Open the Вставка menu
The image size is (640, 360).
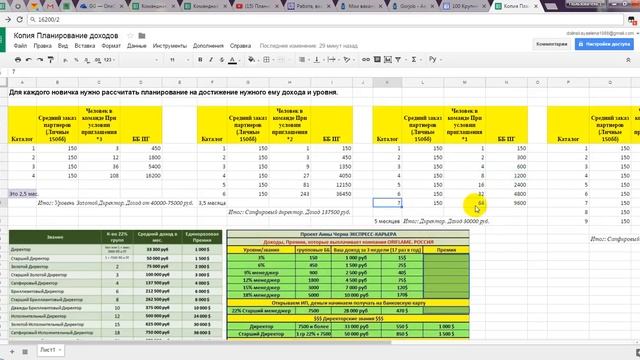(x=85, y=46)
